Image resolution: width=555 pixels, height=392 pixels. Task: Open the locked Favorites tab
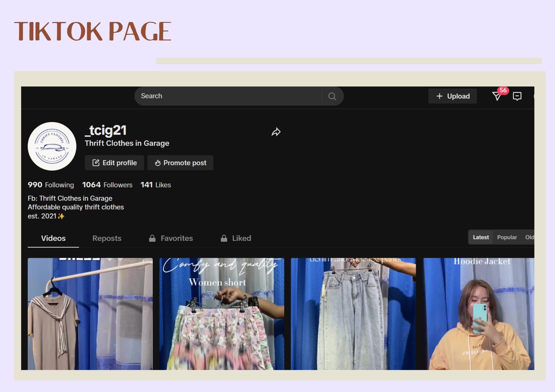(x=171, y=238)
